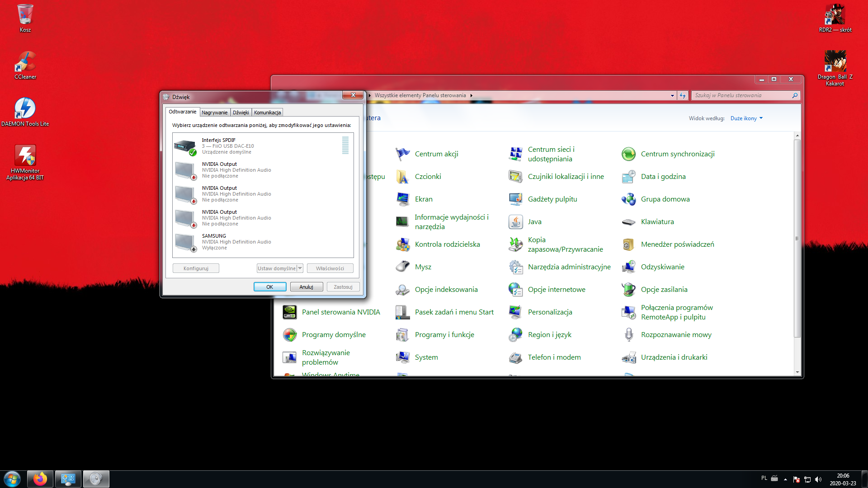Open the Klawiatura keyboard icon
The image size is (868, 488).
(629, 222)
